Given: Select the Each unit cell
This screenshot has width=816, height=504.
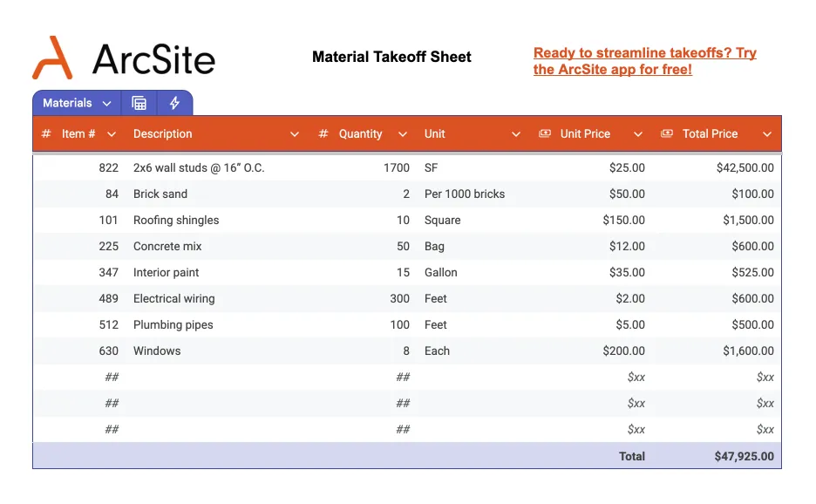Looking at the screenshot, I should point(437,351).
